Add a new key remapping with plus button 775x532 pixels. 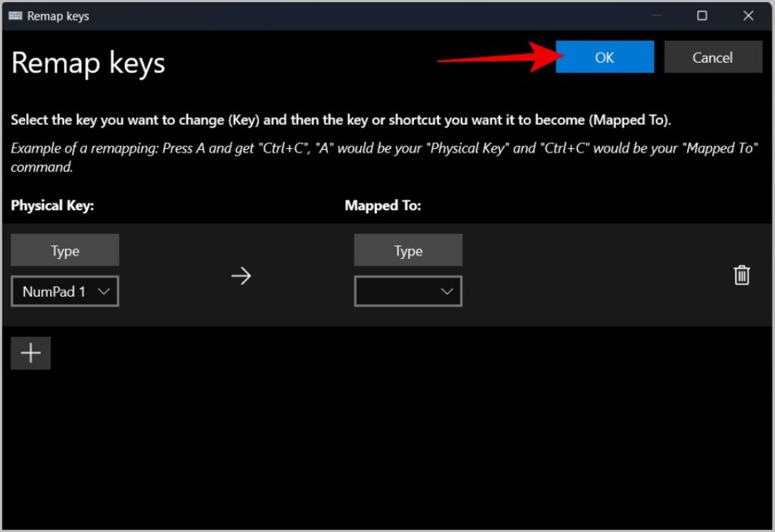[x=30, y=353]
